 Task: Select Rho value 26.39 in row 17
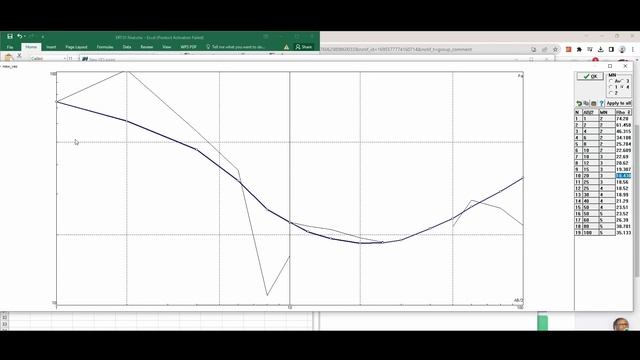[623, 220]
